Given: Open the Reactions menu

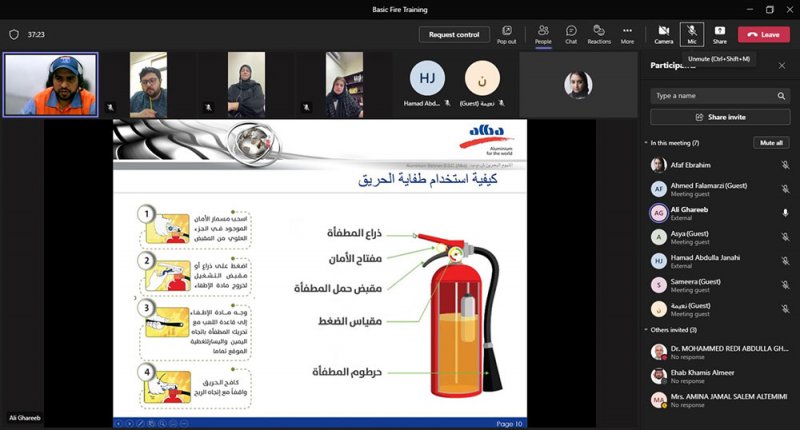Looking at the screenshot, I should [599, 35].
